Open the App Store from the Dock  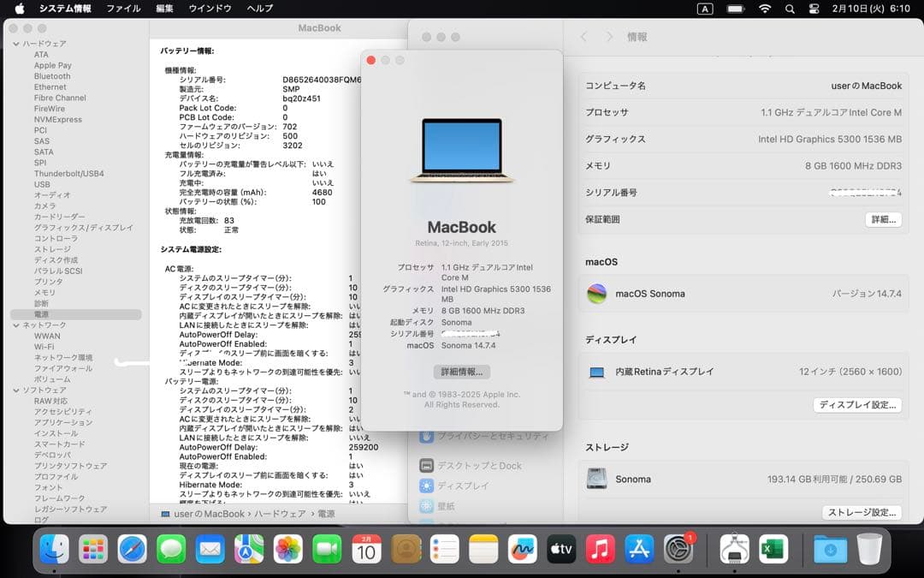point(638,549)
